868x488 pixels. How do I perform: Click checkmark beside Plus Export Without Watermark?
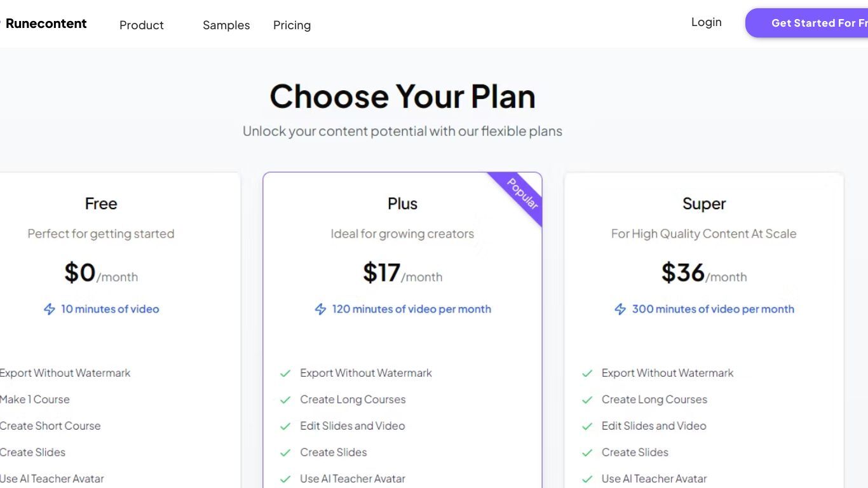[x=285, y=374]
